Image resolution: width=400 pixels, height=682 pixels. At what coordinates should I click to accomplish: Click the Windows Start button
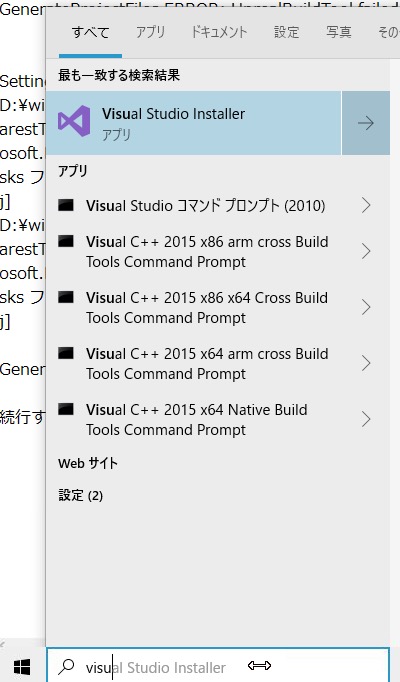(22, 667)
